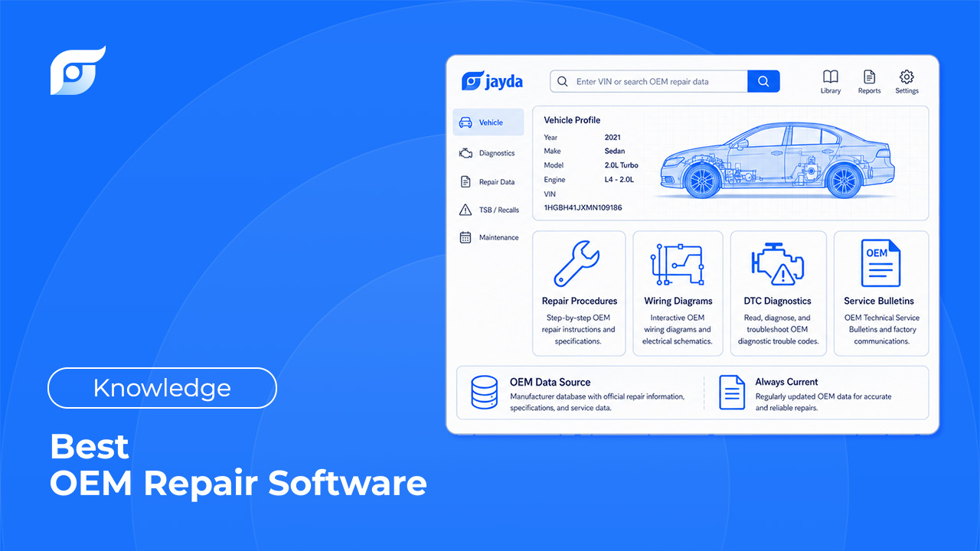Click the Engine value L4 - 2.0L

(x=619, y=180)
